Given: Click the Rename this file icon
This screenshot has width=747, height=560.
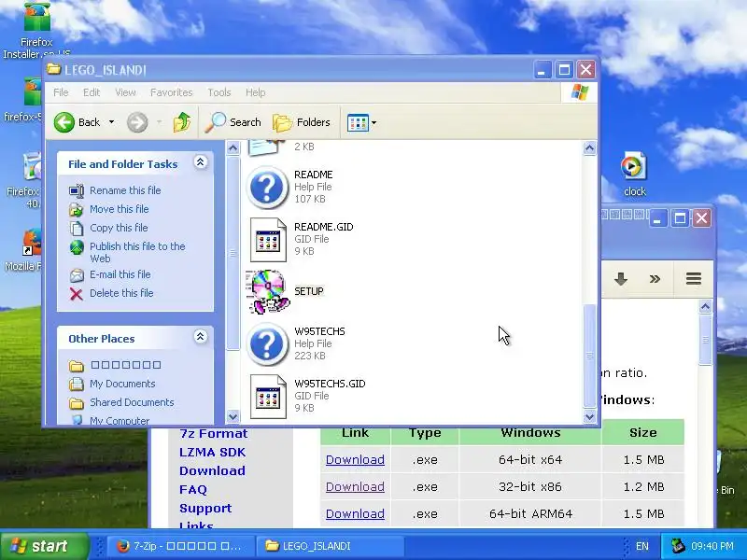Looking at the screenshot, I should tap(77, 191).
